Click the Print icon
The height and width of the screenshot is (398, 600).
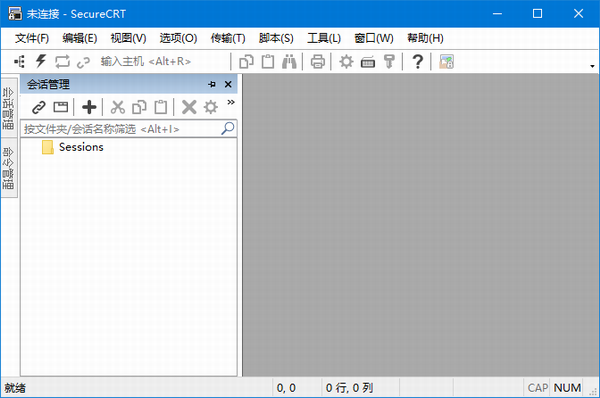(x=318, y=62)
